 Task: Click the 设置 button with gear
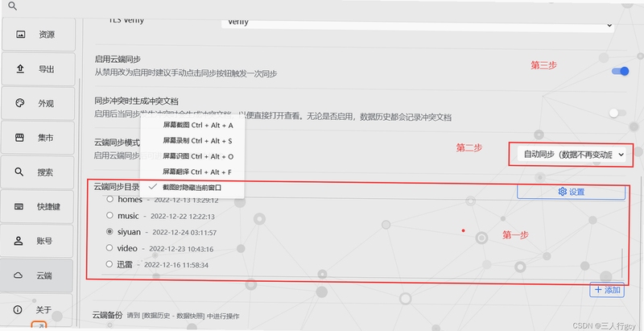571,192
